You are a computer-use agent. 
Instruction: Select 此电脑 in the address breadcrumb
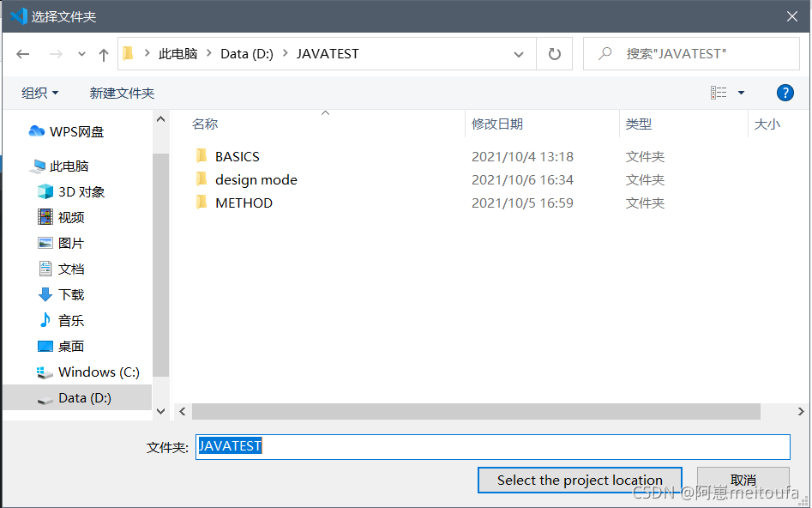click(177, 54)
